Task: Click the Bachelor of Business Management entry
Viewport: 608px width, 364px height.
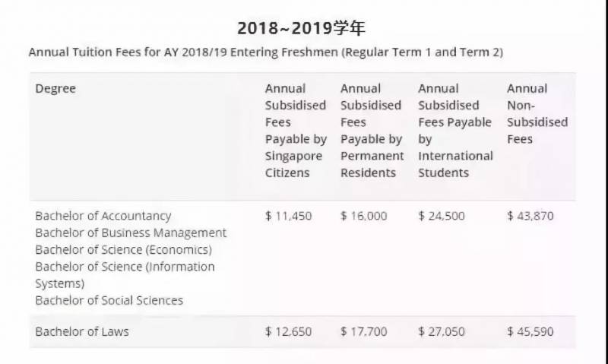Action: point(131,233)
